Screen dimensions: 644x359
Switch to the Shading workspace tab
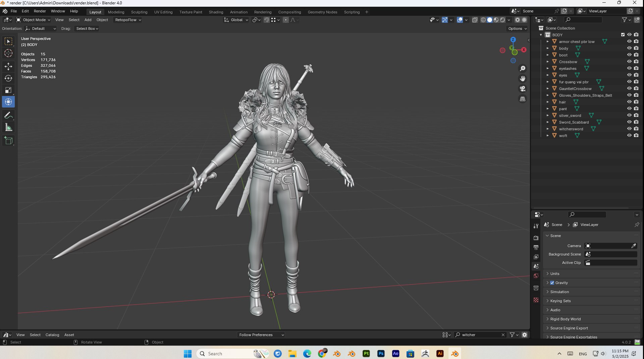216,12
